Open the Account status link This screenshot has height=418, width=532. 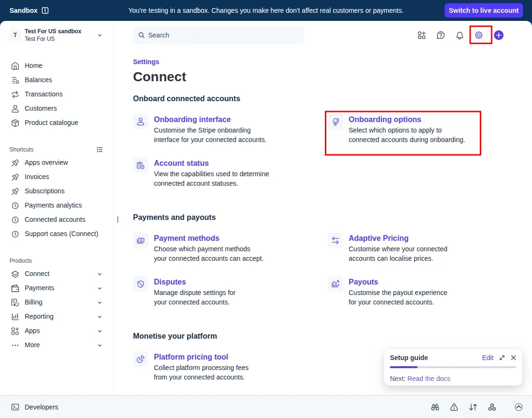(x=181, y=163)
